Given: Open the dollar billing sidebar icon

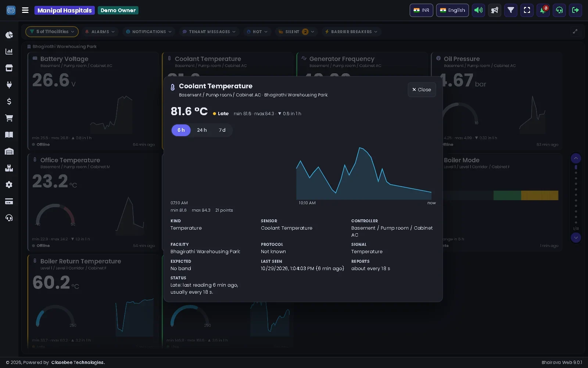Looking at the screenshot, I should [9, 101].
